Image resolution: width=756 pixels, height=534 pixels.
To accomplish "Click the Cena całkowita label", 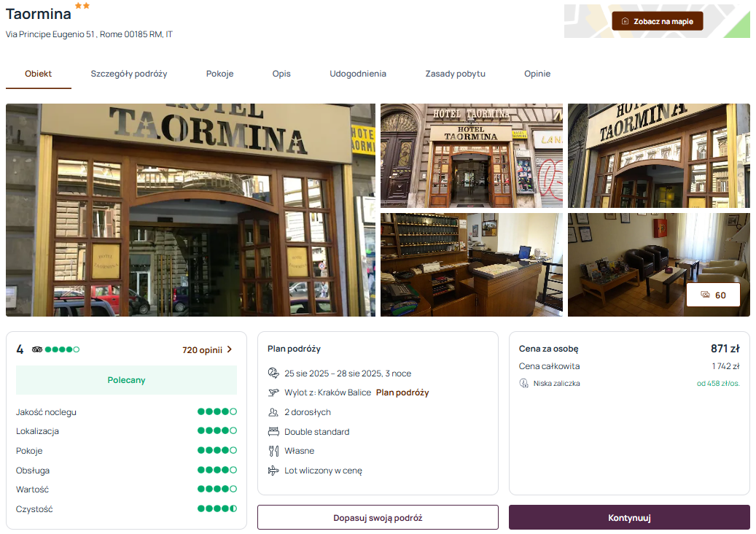I will [x=549, y=366].
